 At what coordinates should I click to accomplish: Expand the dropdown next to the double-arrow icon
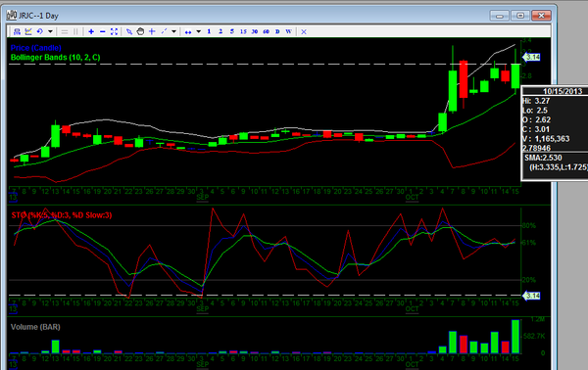[198, 32]
